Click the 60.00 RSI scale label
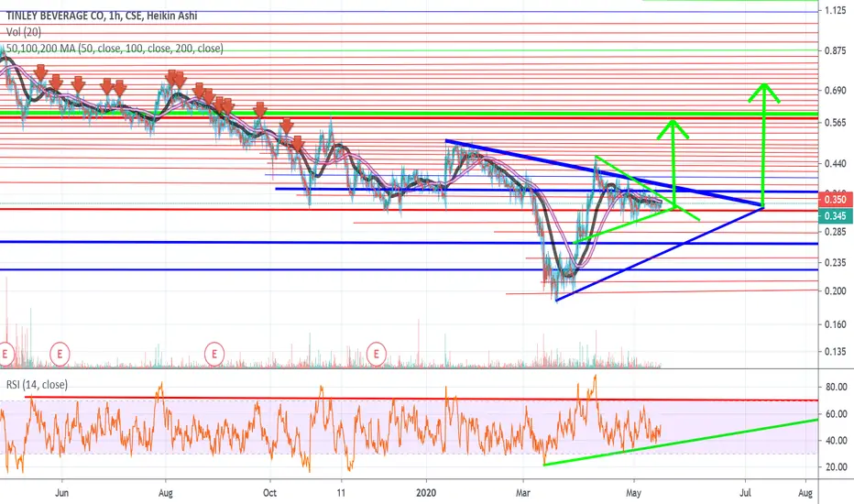This screenshot has width=854, height=504. [836, 414]
